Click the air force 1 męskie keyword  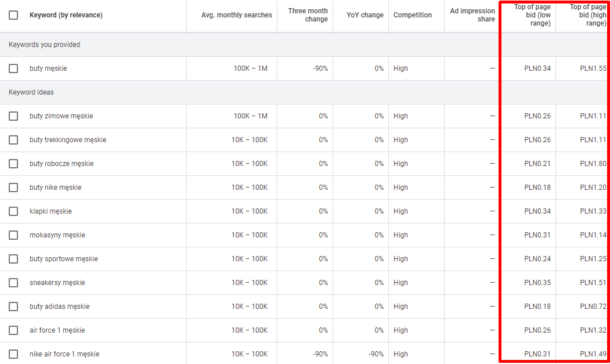click(x=57, y=330)
